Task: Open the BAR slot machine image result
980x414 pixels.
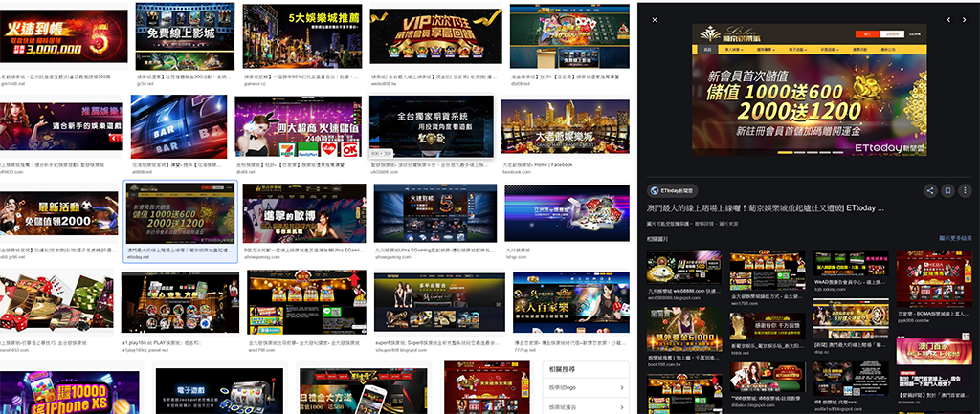Action: (178, 127)
